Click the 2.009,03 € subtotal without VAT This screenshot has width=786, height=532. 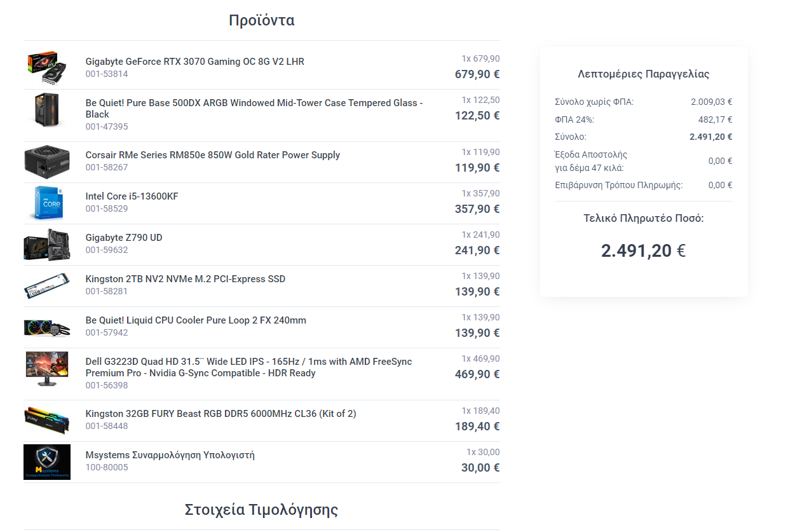click(x=712, y=102)
